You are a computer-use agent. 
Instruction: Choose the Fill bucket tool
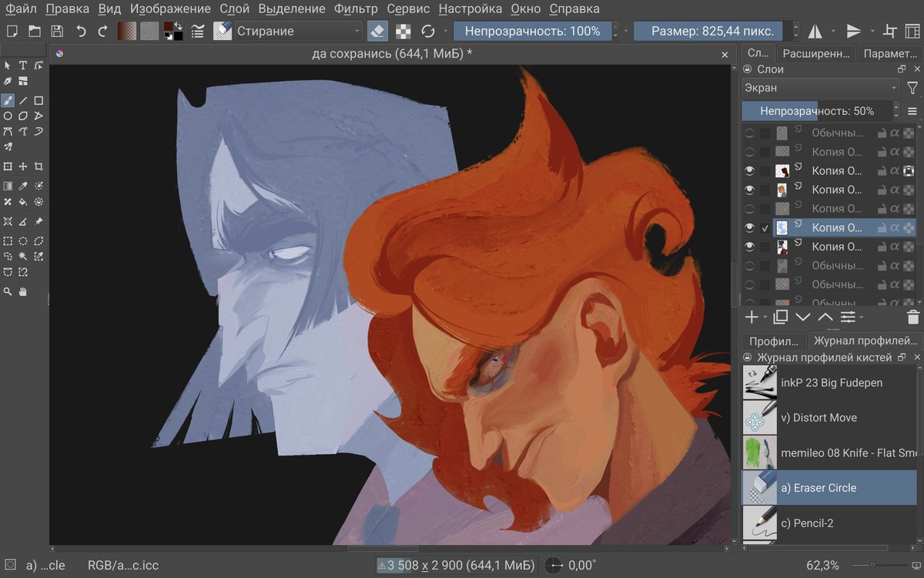pos(23,202)
